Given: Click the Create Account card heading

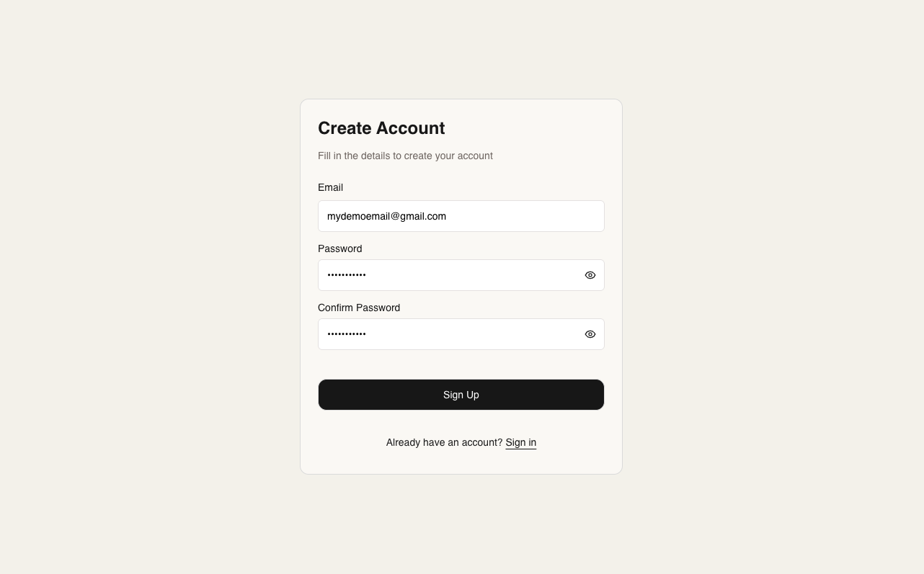Looking at the screenshot, I should 381,128.
